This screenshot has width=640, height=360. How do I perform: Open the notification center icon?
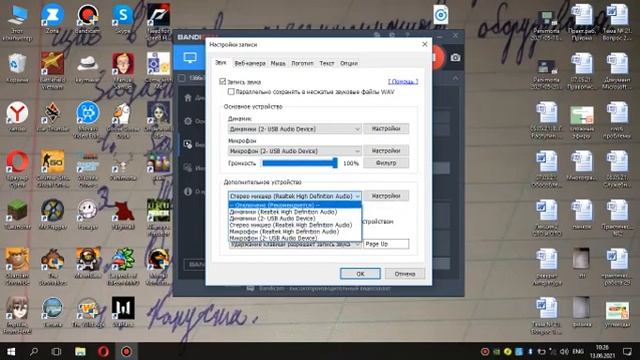(x=627, y=351)
